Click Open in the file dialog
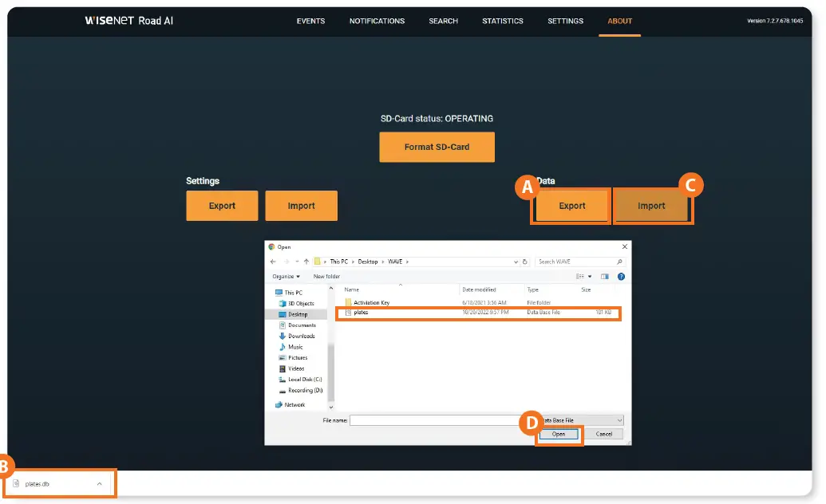The height and width of the screenshot is (504, 826). (559, 434)
